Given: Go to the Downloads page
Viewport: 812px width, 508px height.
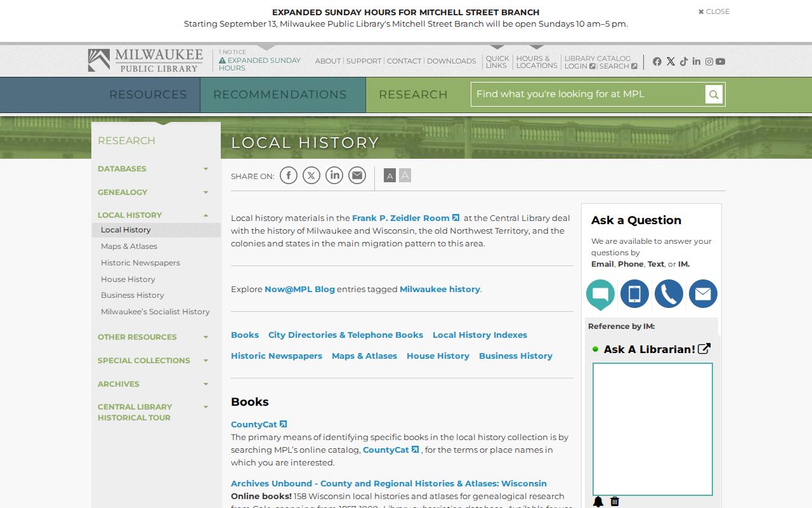Looking at the screenshot, I should (452, 61).
